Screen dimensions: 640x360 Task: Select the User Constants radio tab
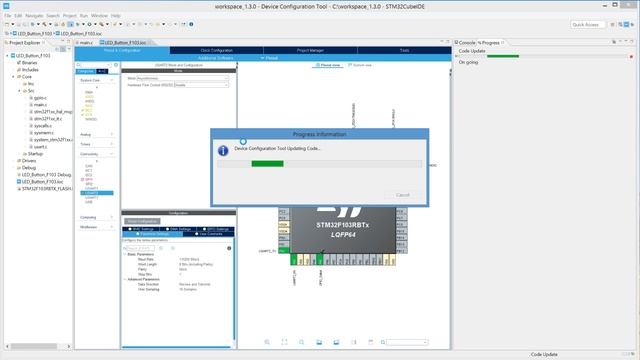coord(209,234)
